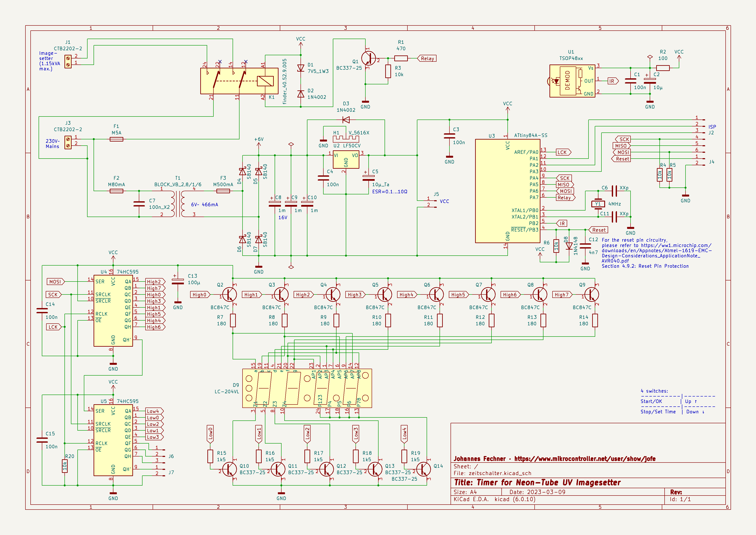Select diode D8 1N4148 symbol
The image size is (756, 535).
click(x=569, y=246)
